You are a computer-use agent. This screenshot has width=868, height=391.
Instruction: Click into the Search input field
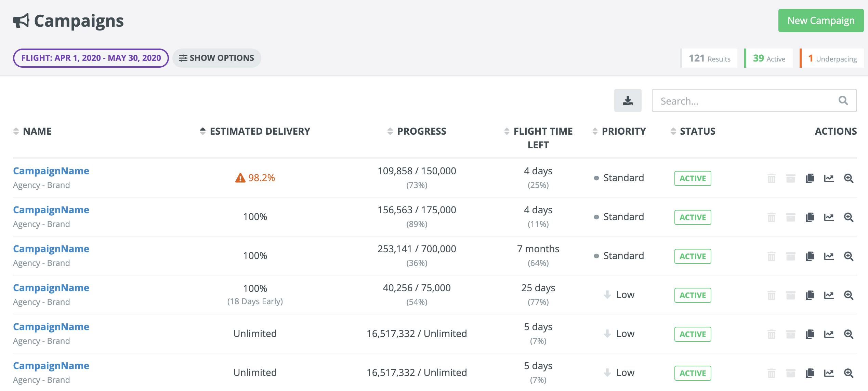[746, 101]
